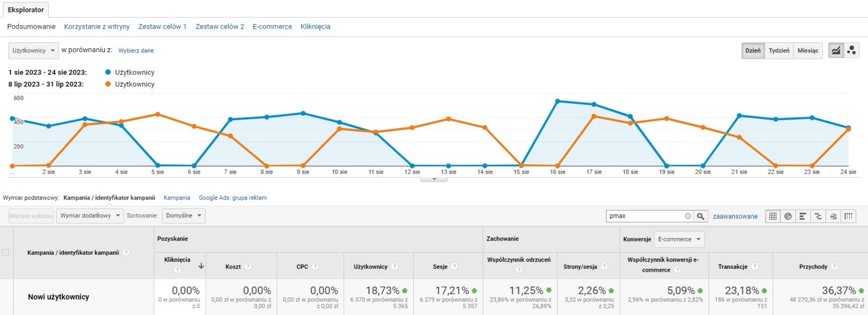Open help for Współczynnik konwersji e-commerce
The width and height of the screenshot is (868, 315).
click(x=677, y=270)
